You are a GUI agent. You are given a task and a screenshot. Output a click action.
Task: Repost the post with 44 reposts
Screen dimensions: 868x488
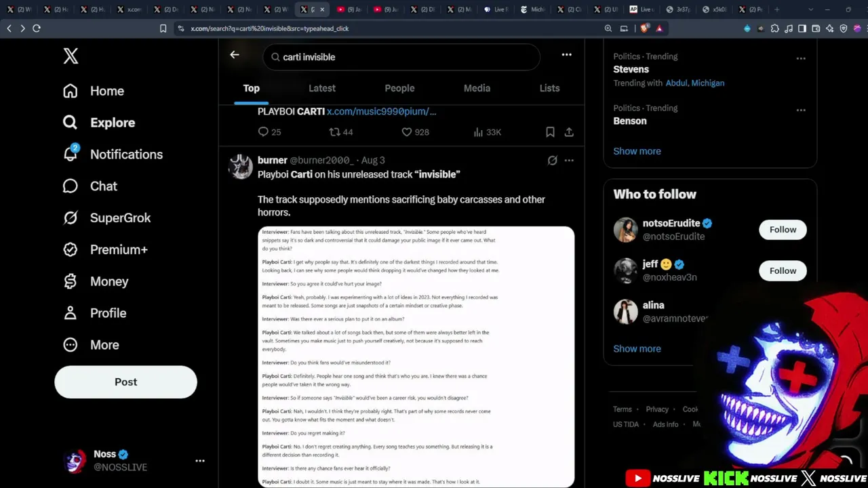pyautogui.click(x=341, y=132)
